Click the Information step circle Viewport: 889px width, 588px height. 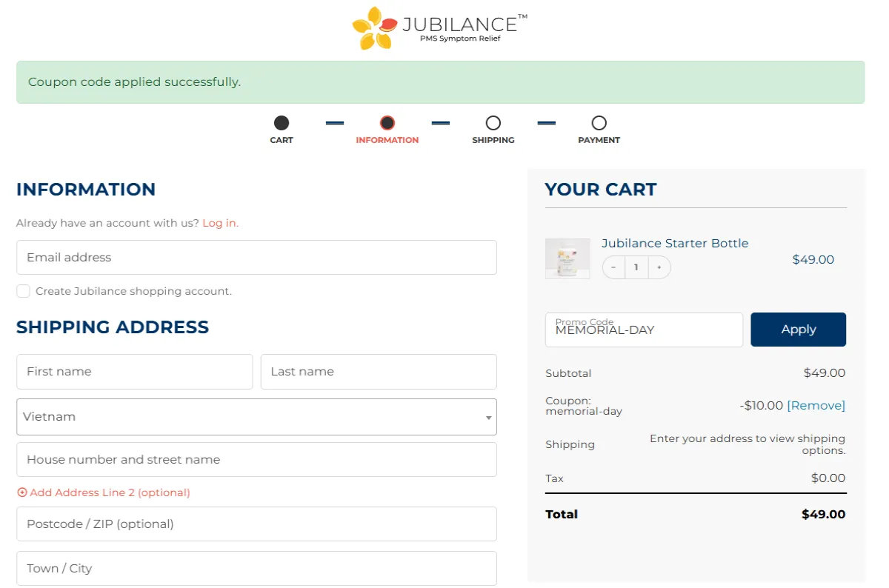click(387, 123)
